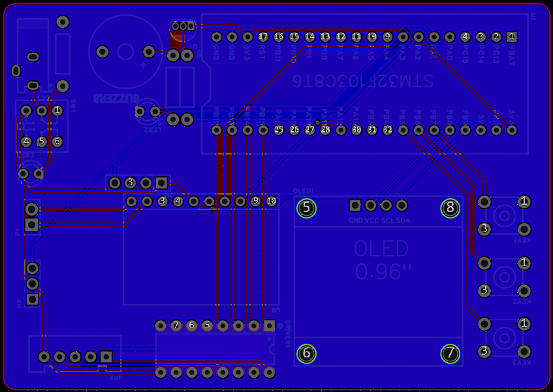Viewport: 553px width, 392px height.
Task: Click STM32 header pad 13
Action: (x=325, y=37)
